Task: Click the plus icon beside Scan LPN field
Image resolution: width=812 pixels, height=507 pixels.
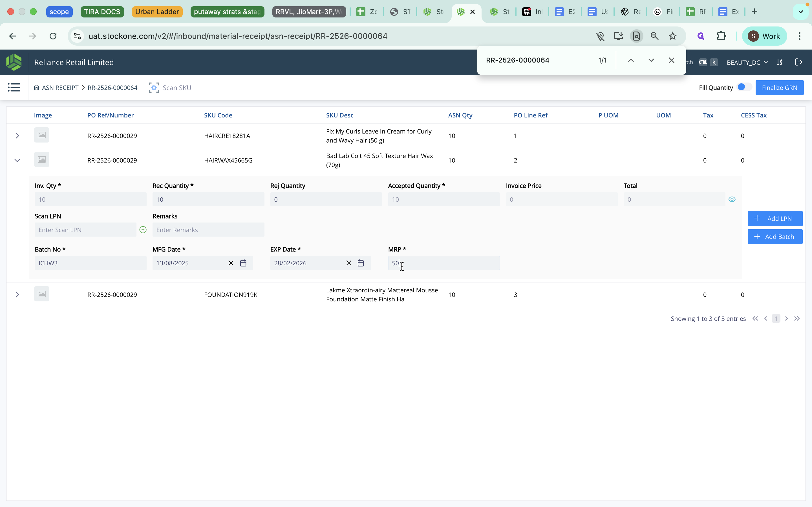Action: click(143, 229)
